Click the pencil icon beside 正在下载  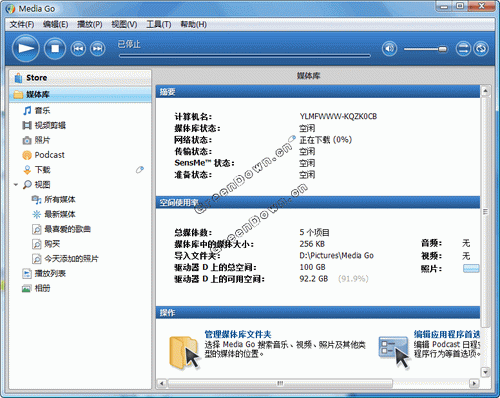[292, 138]
